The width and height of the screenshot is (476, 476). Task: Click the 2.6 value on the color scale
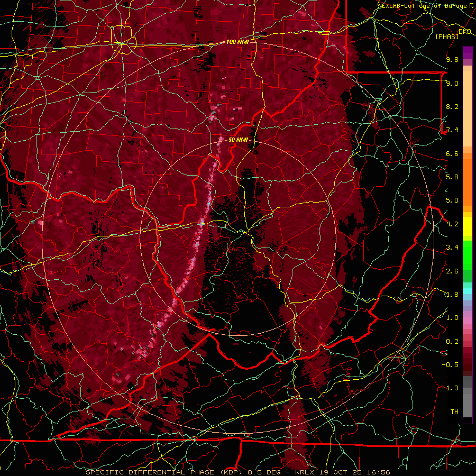tap(452, 271)
